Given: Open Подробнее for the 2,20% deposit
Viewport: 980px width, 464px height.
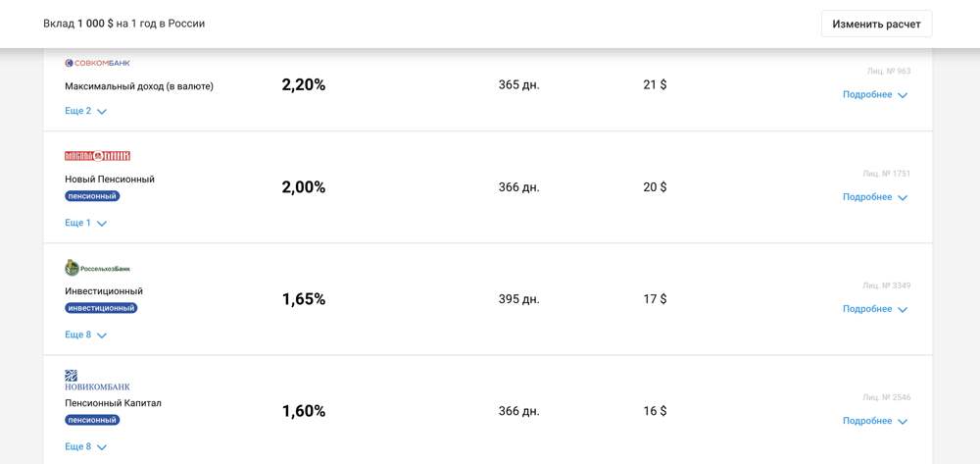Looking at the screenshot, I should tap(874, 95).
